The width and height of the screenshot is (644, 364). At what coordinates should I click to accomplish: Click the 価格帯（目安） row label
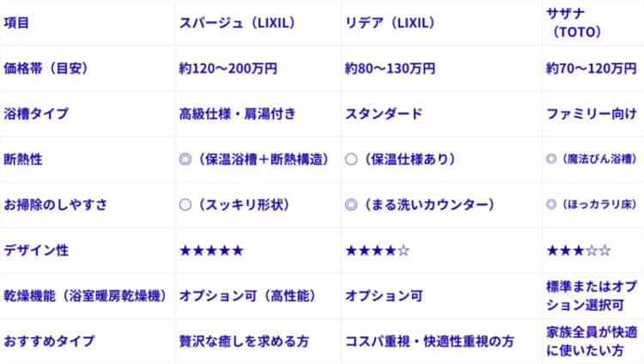[x=46, y=69]
